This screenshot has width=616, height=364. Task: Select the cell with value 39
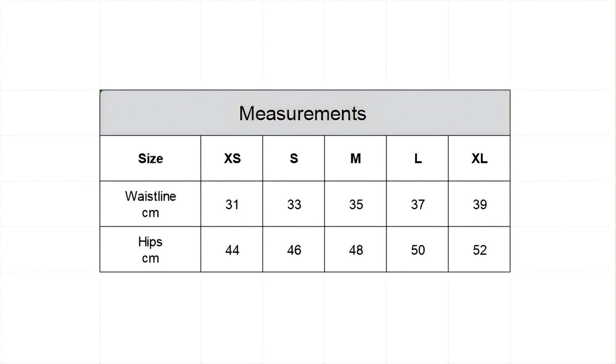(479, 204)
